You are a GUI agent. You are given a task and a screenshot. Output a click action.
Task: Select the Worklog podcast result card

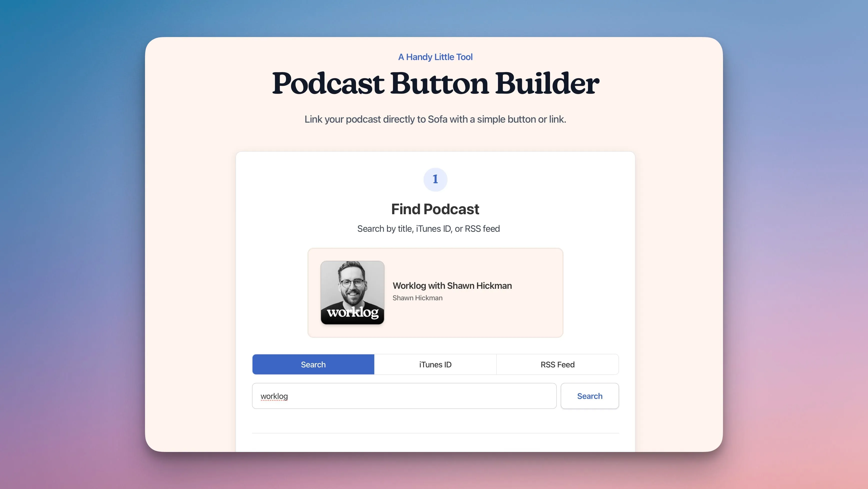(435, 292)
